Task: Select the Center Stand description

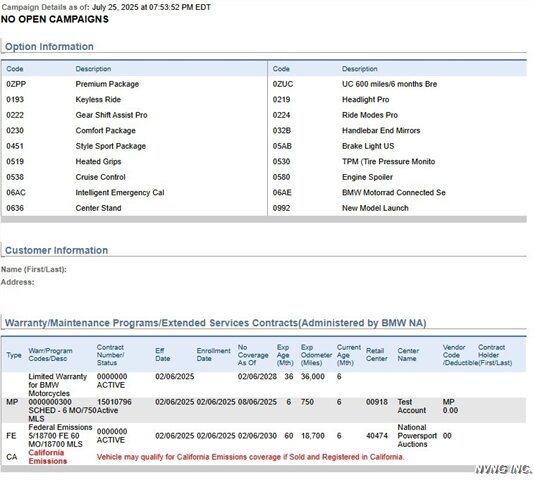Action: [x=98, y=208]
